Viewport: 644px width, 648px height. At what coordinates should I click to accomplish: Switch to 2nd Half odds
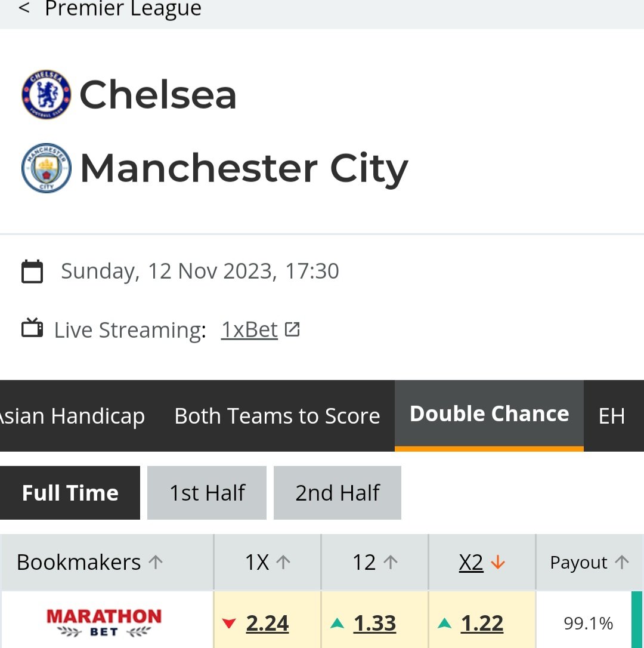tap(338, 493)
